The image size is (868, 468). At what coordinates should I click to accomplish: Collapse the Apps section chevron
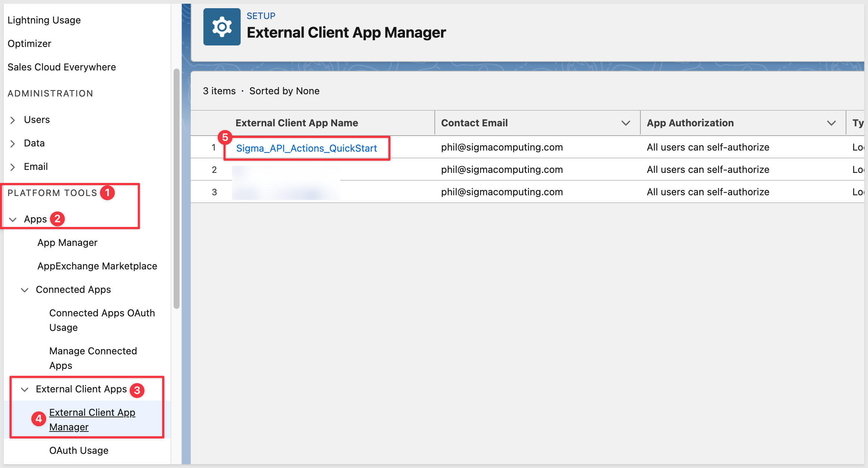coord(13,219)
